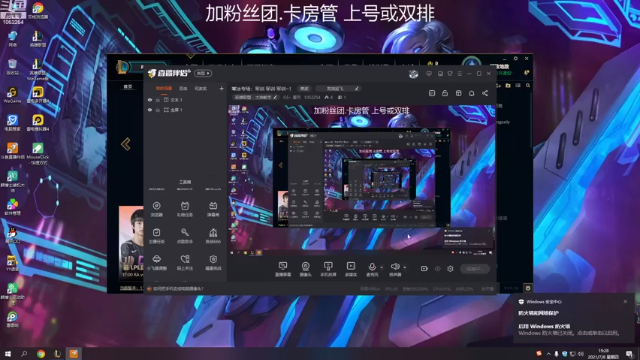Viewport: 640px width, 360px height.
Task: Click the microphone icon in the streaming toolbar
Action: click(372, 267)
